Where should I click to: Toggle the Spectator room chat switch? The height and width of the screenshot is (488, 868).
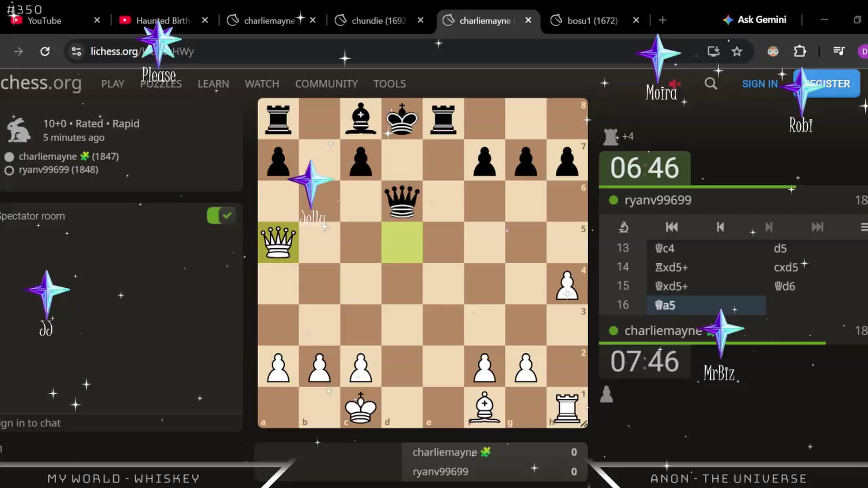pos(221,216)
